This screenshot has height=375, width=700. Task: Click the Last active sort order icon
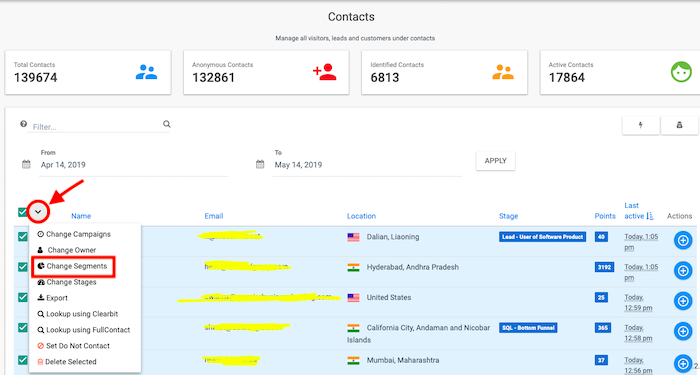[x=650, y=216]
